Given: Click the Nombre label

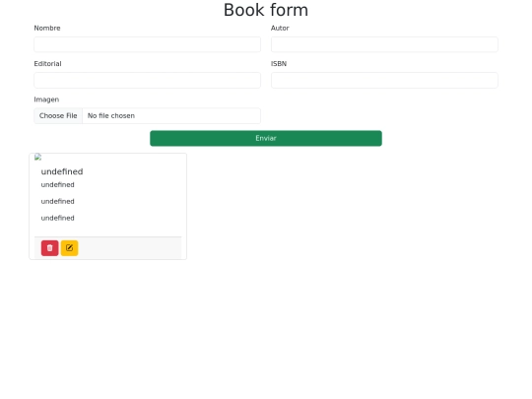Looking at the screenshot, I should (47, 29).
